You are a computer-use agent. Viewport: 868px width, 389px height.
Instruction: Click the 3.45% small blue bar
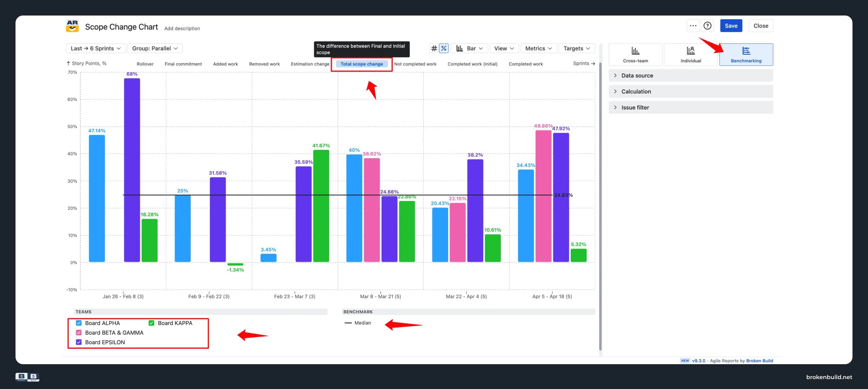(268, 257)
